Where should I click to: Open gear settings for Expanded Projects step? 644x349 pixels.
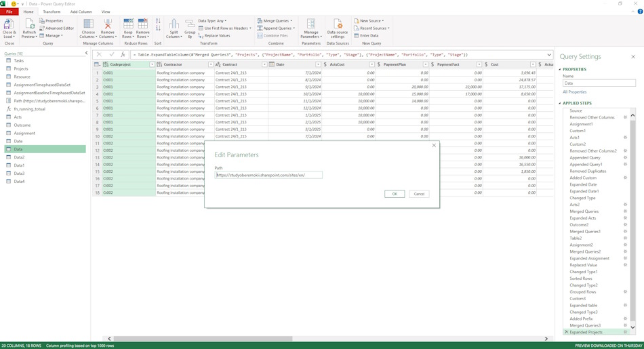tap(626, 332)
